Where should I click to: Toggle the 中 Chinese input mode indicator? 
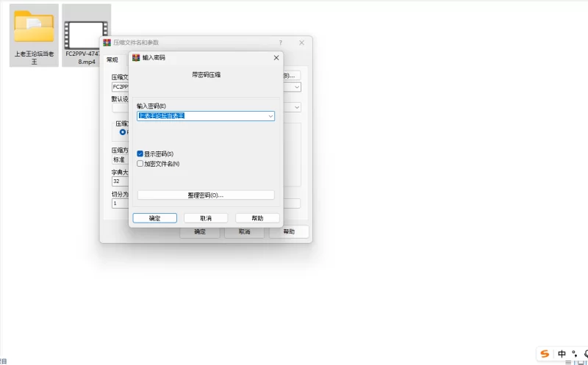(x=562, y=353)
